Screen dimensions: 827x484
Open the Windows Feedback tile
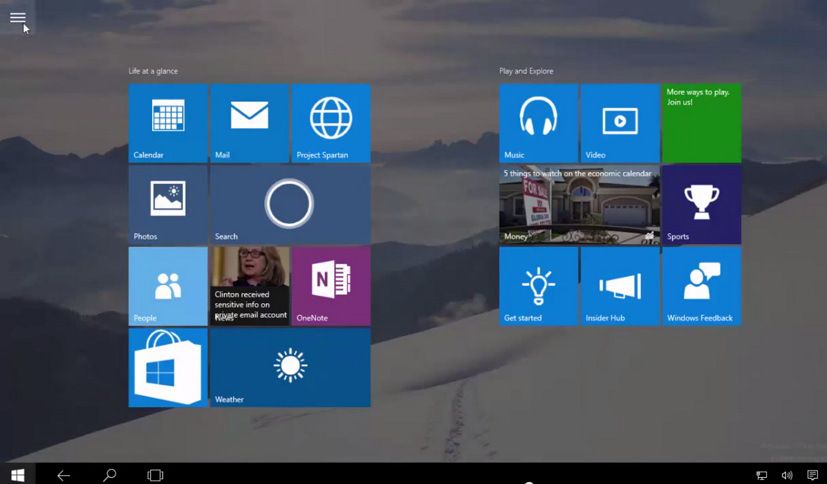[x=701, y=286]
